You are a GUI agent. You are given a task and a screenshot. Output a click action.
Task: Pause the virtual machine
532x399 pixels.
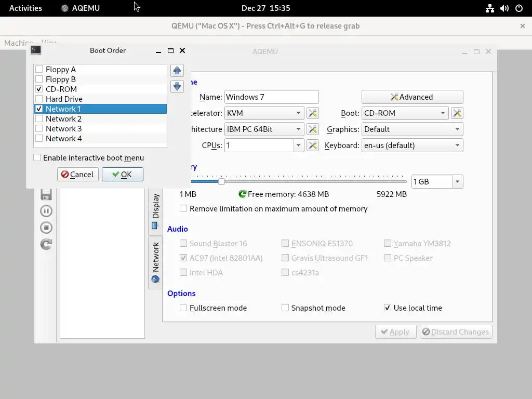click(x=46, y=211)
